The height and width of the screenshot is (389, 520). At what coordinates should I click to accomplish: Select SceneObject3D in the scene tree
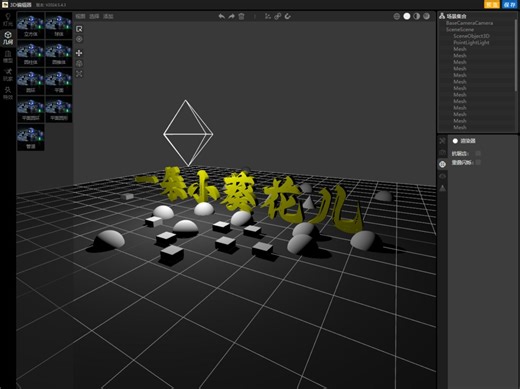[x=471, y=36]
